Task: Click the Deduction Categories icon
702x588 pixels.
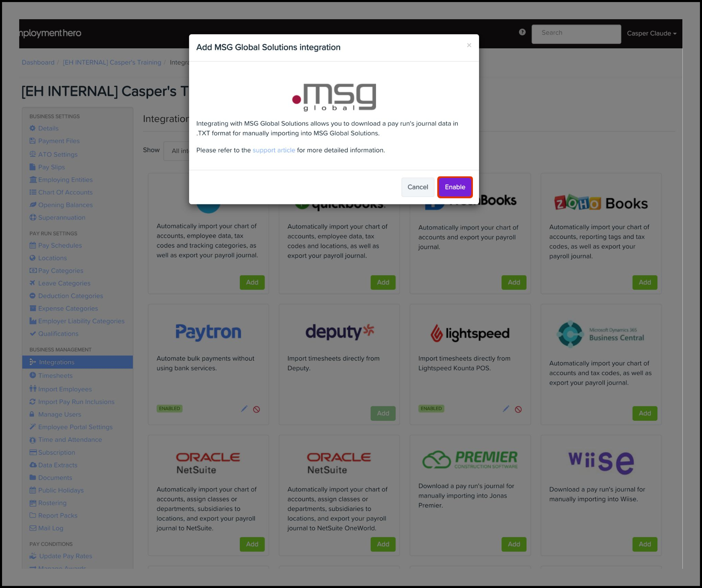Action: pos(33,296)
